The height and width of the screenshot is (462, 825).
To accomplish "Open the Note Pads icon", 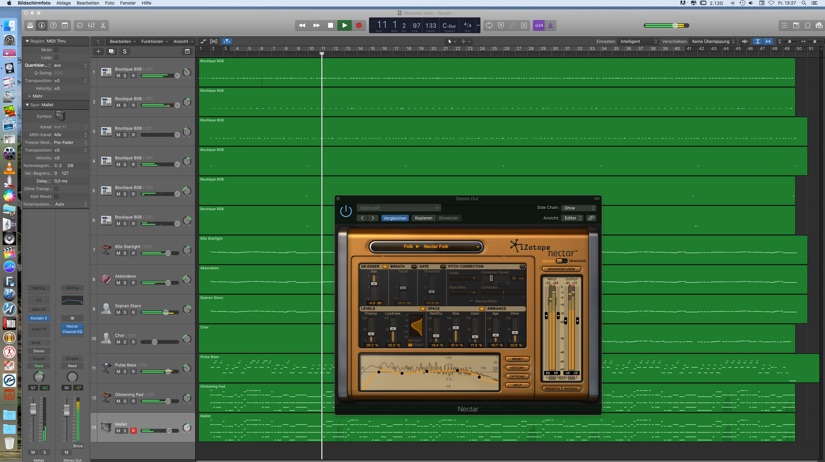I will (x=796, y=25).
